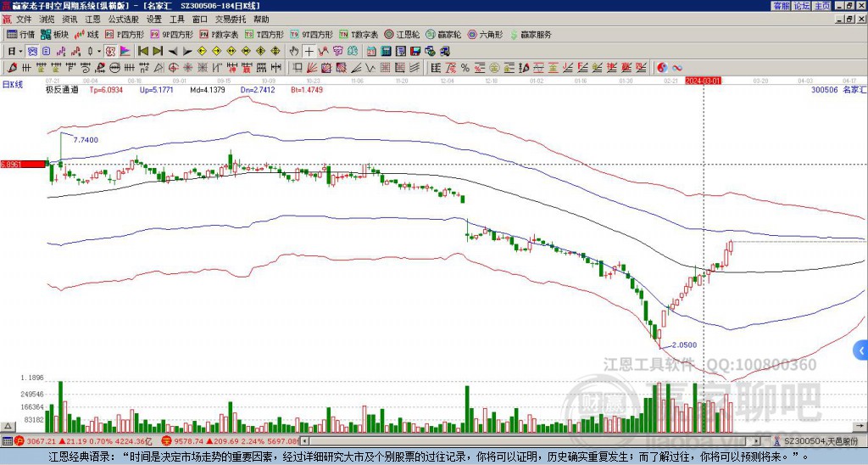The image size is (868, 465).
Task: Click the triangle button beside volume panel
Action: tap(8, 426)
